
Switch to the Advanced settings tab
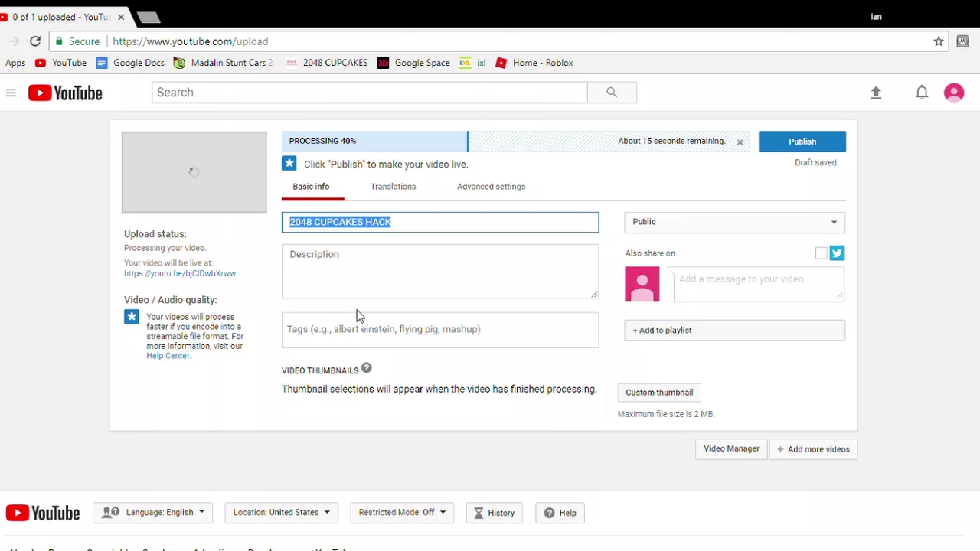492,187
